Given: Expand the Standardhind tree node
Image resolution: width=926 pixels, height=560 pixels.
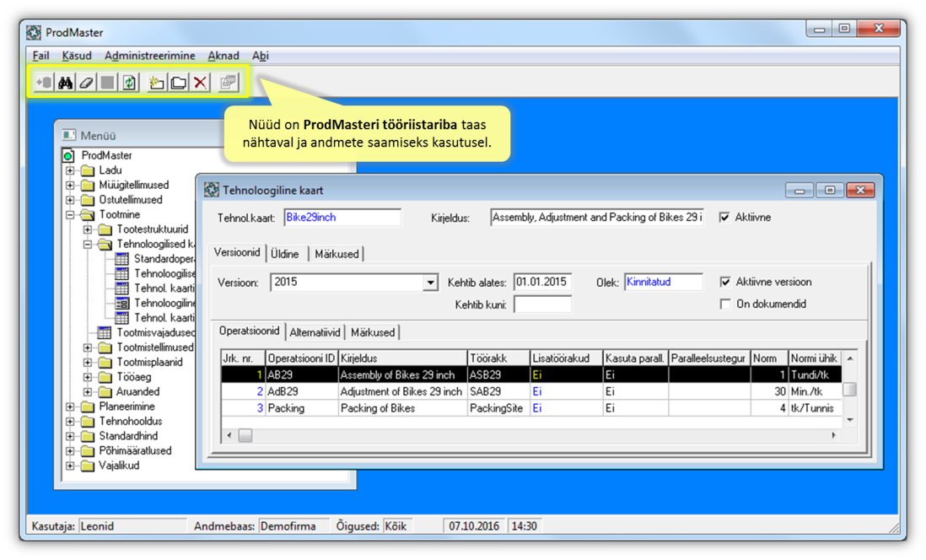Looking at the screenshot, I should click(x=70, y=436).
